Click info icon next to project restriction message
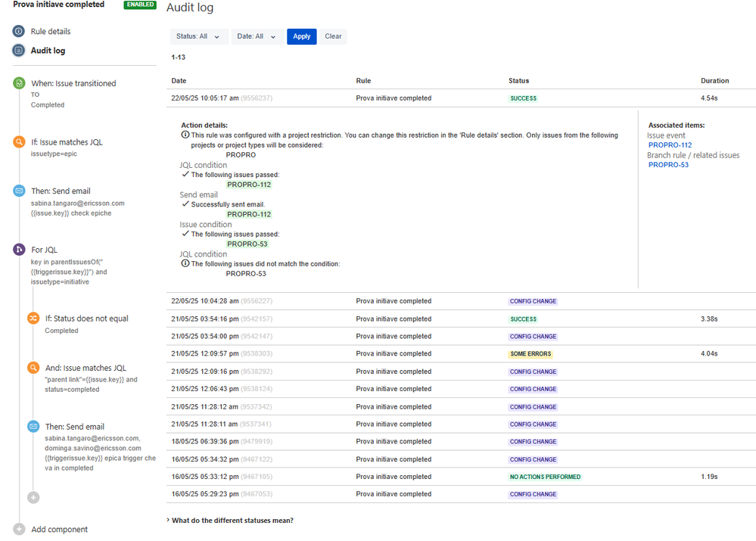 (x=185, y=135)
